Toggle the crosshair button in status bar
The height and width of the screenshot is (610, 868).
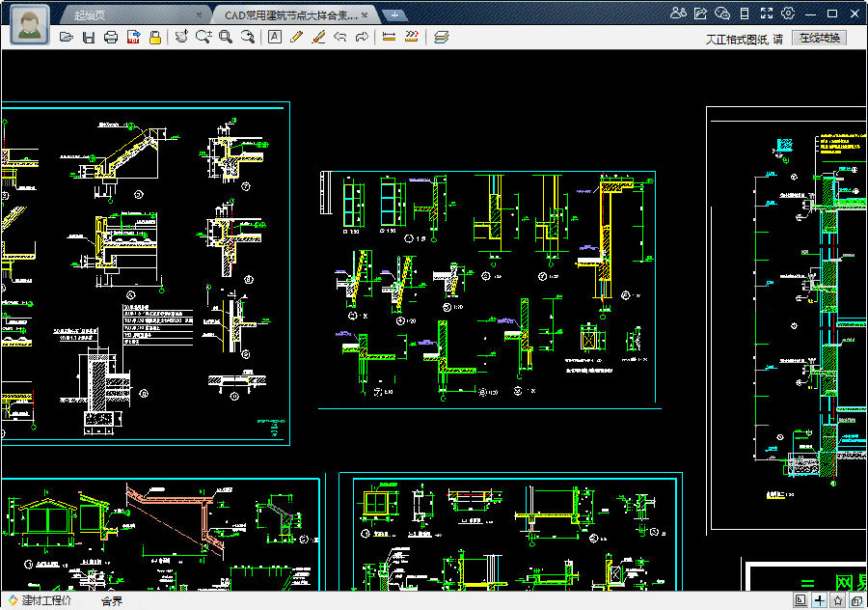tap(820, 600)
